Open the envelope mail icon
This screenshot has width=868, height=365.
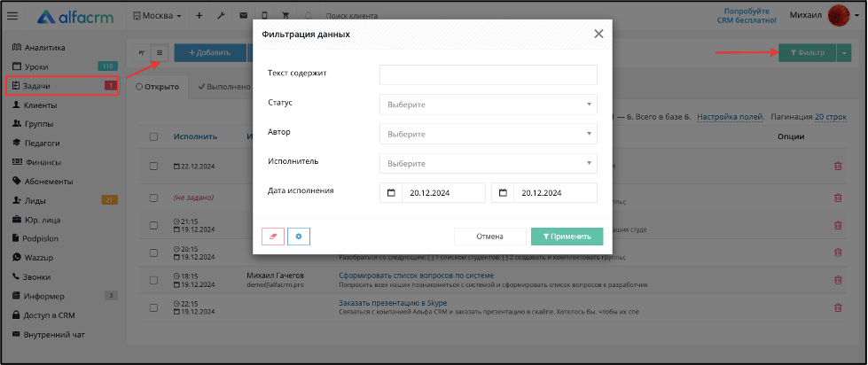(x=243, y=16)
